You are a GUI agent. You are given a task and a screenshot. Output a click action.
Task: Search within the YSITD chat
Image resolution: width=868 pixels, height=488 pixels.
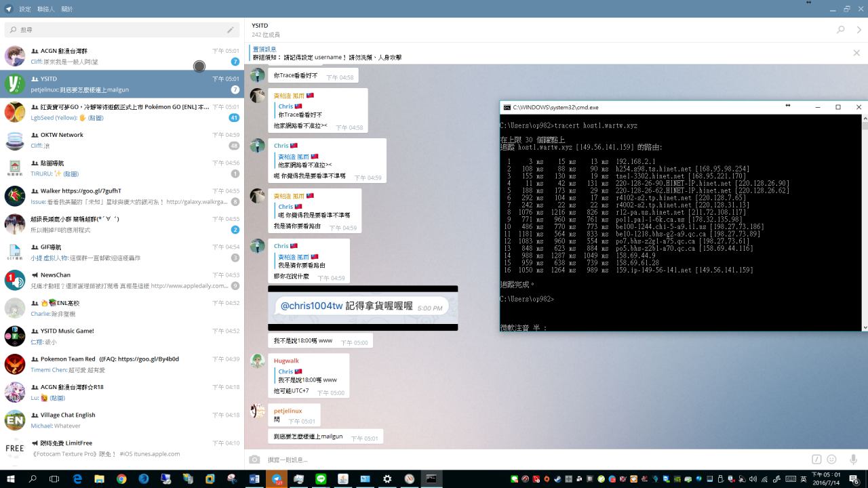(x=841, y=30)
